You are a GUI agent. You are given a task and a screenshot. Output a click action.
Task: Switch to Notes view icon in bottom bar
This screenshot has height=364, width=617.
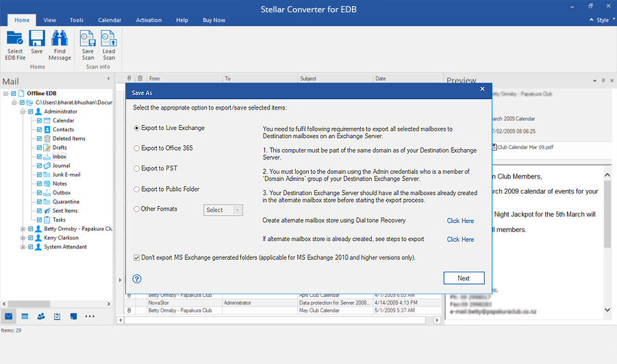[73, 316]
